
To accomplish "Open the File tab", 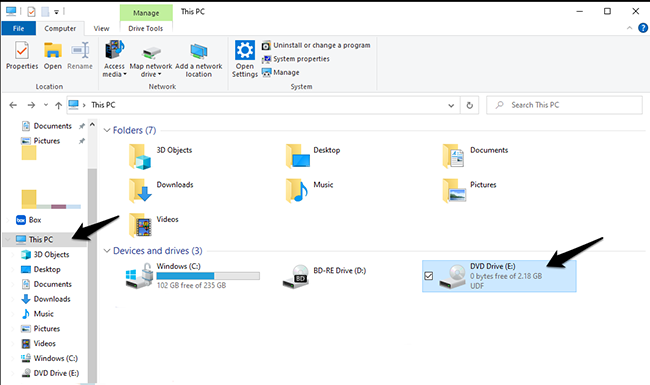I will 18,28.
